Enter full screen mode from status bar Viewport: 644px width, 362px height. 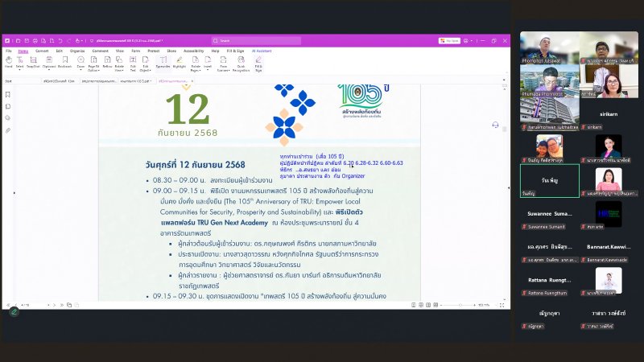[x=502, y=305]
